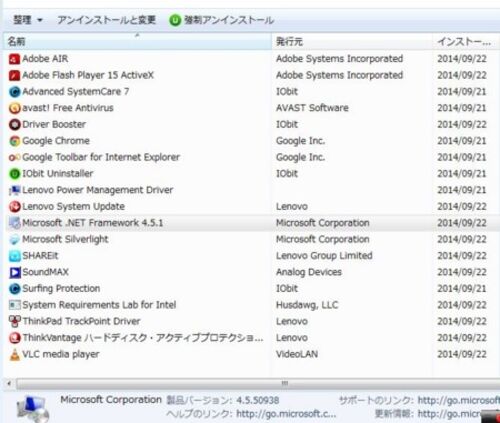Select the VLC media player cone icon

(14, 354)
